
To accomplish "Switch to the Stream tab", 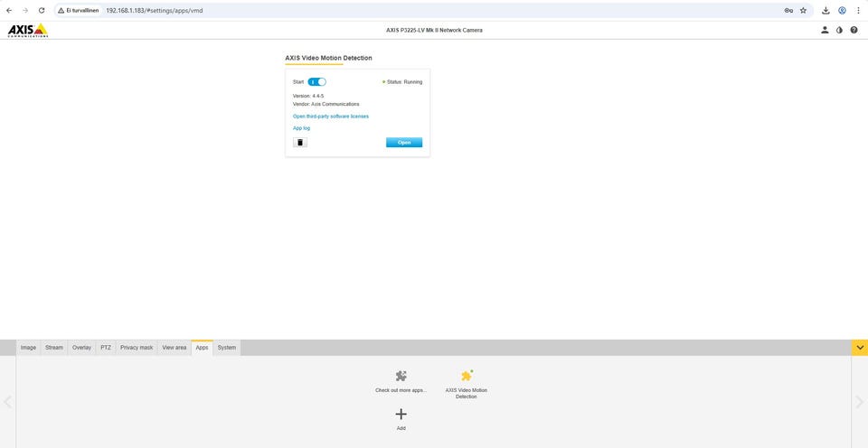I will point(53,348).
